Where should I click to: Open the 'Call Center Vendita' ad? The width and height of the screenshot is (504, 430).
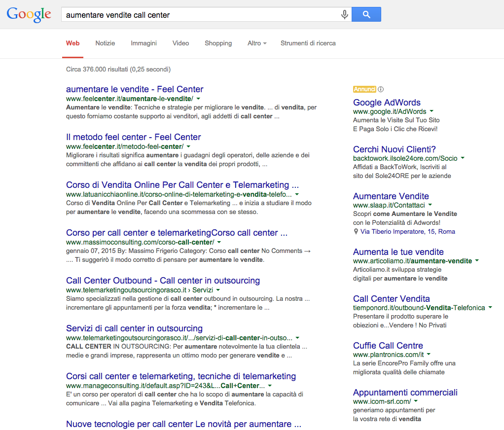(x=391, y=298)
